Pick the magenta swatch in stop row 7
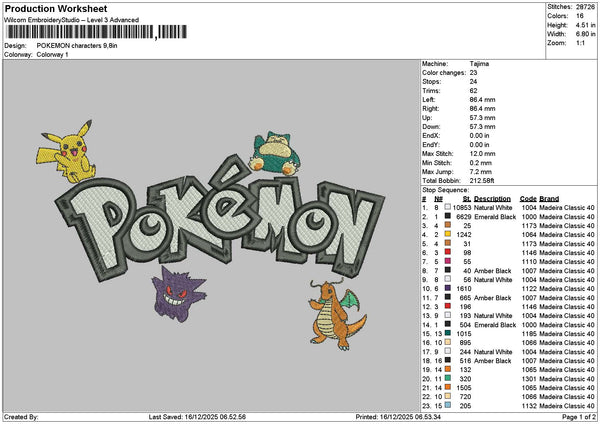600x424 pixels. (x=447, y=262)
